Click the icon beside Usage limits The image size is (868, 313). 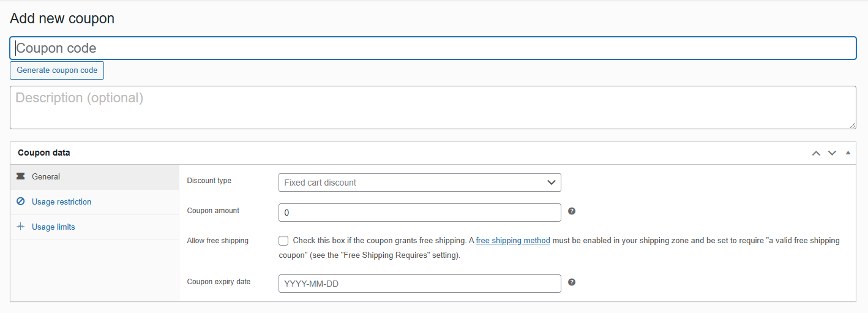click(20, 227)
